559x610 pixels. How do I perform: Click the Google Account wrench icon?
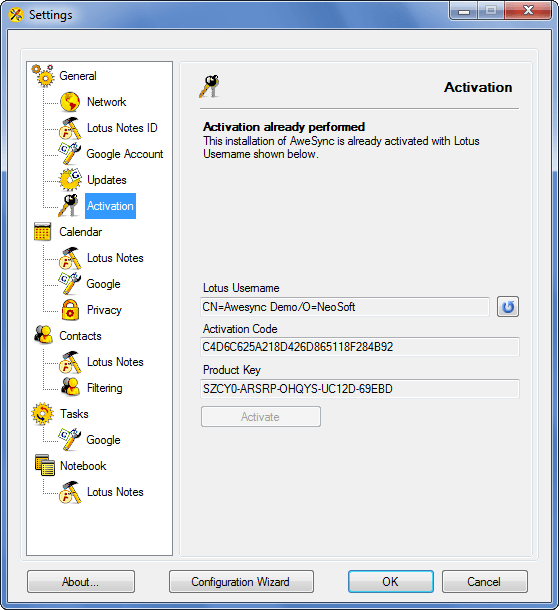[x=70, y=154]
